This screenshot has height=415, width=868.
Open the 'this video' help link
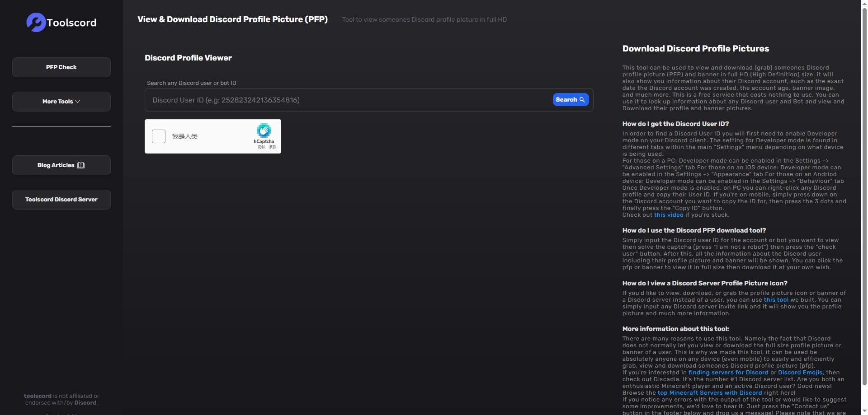pos(669,215)
